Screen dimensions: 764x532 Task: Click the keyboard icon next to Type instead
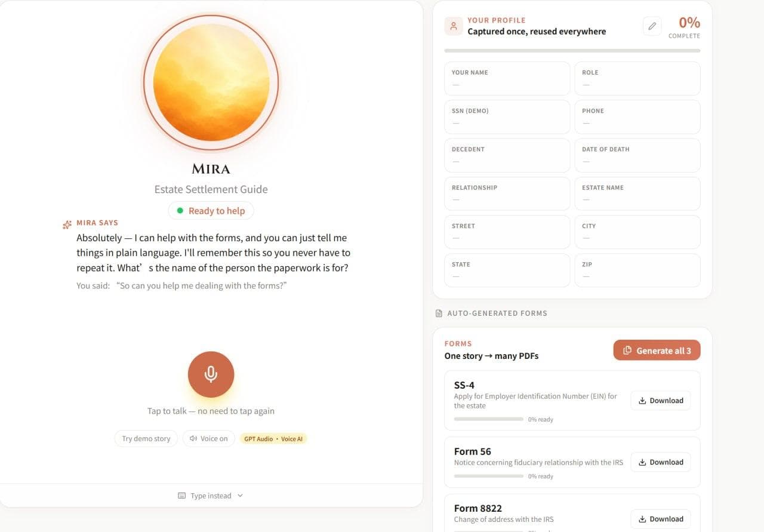point(182,496)
